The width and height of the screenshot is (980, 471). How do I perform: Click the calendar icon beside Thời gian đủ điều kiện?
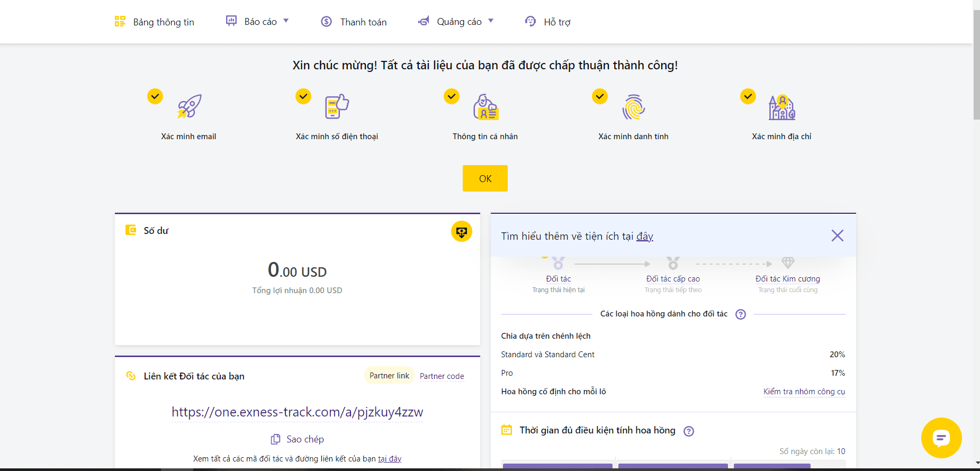pyautogui.click(x=507, y=430)
